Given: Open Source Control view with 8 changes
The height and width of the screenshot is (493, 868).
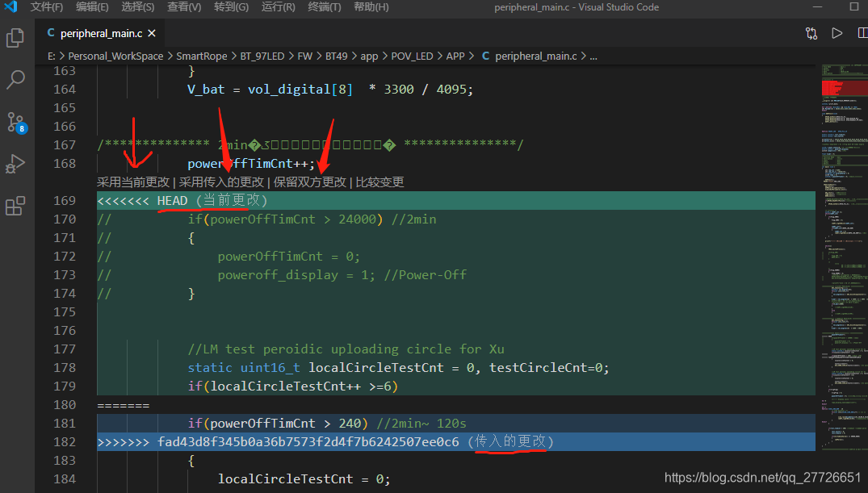Looking at the screenshot, I should 15,123.
